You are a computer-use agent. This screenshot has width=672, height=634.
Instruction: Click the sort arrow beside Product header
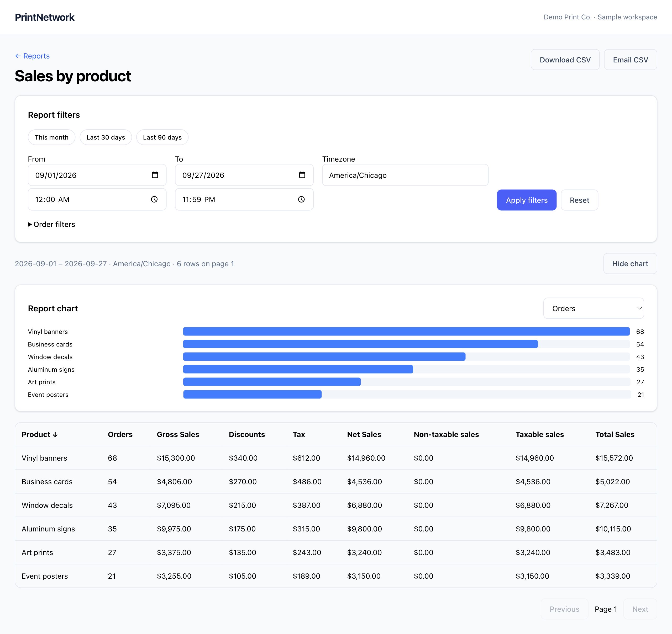pos(55,435)
